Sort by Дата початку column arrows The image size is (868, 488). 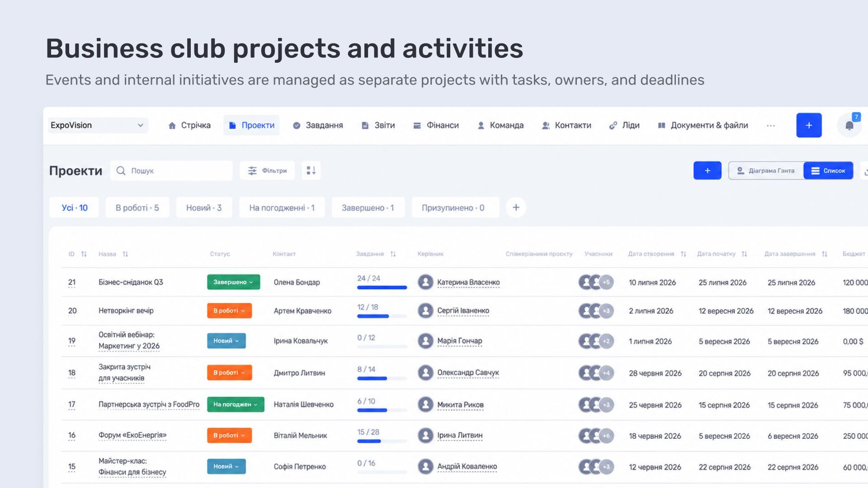click(744, 254)
